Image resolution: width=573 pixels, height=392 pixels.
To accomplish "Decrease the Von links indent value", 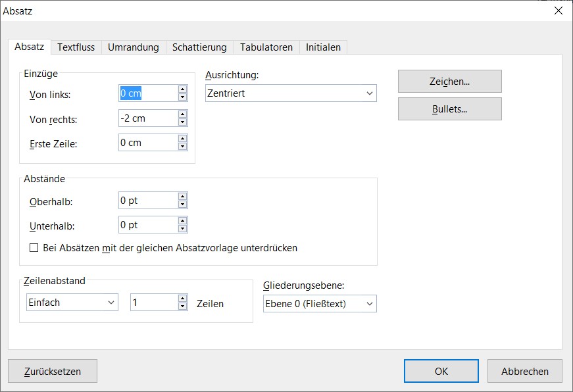I will 182,97.
